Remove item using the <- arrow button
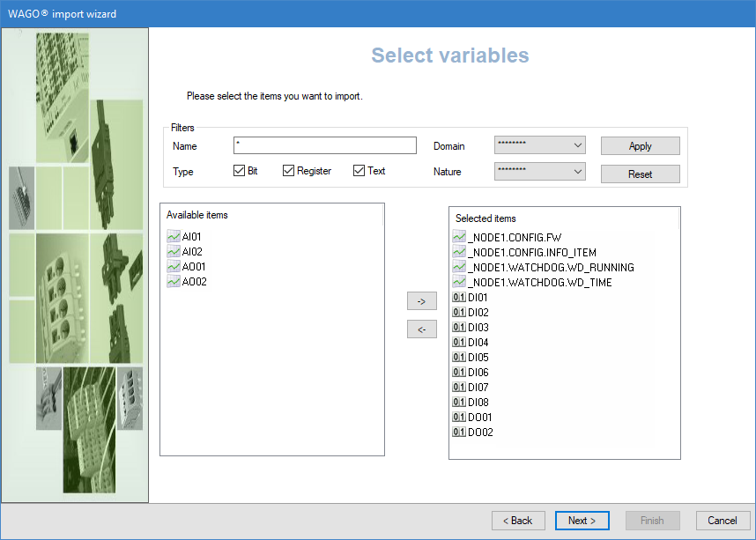This screenshot has height=540, width=756. (x=421, y=329)
